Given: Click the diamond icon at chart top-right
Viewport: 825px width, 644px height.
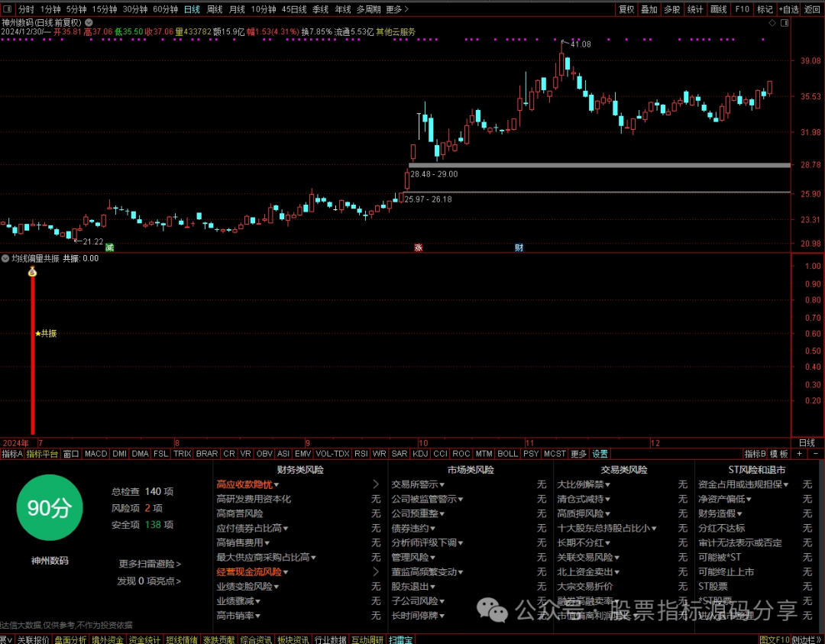Looking at the screenshot, I should [x=772, y=23].
